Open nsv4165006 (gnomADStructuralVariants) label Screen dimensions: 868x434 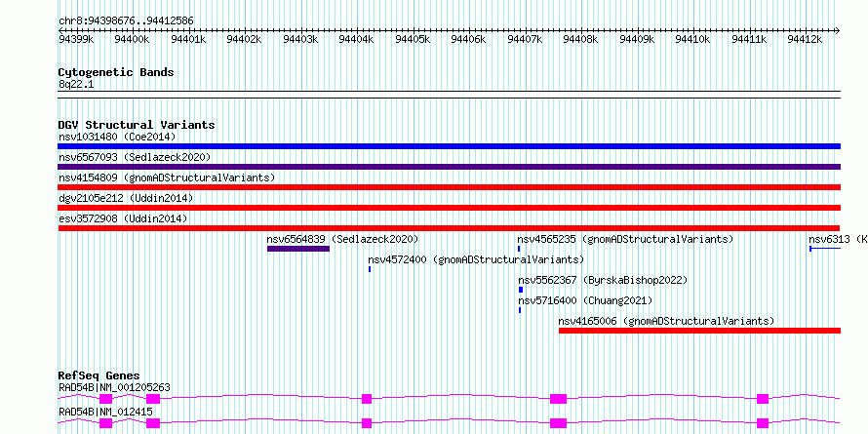tap(666, 321)
